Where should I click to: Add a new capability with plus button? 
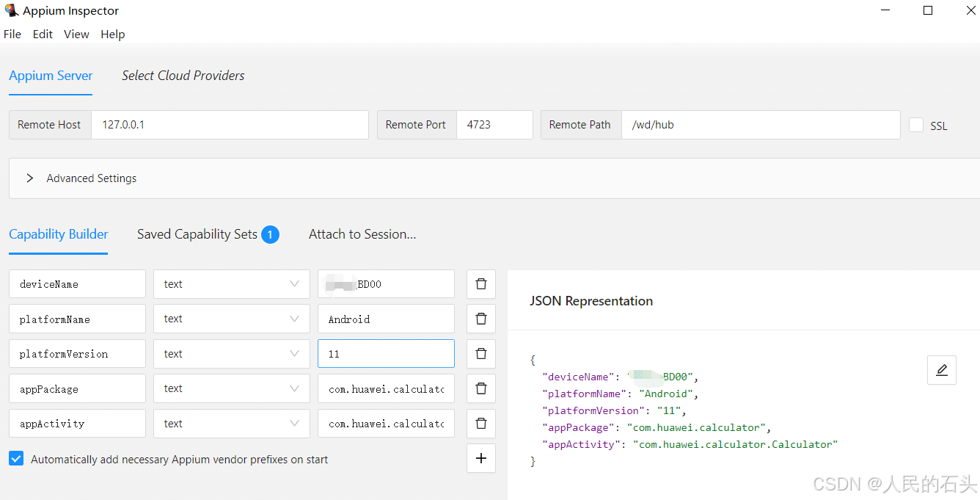[x=481, y=458]
